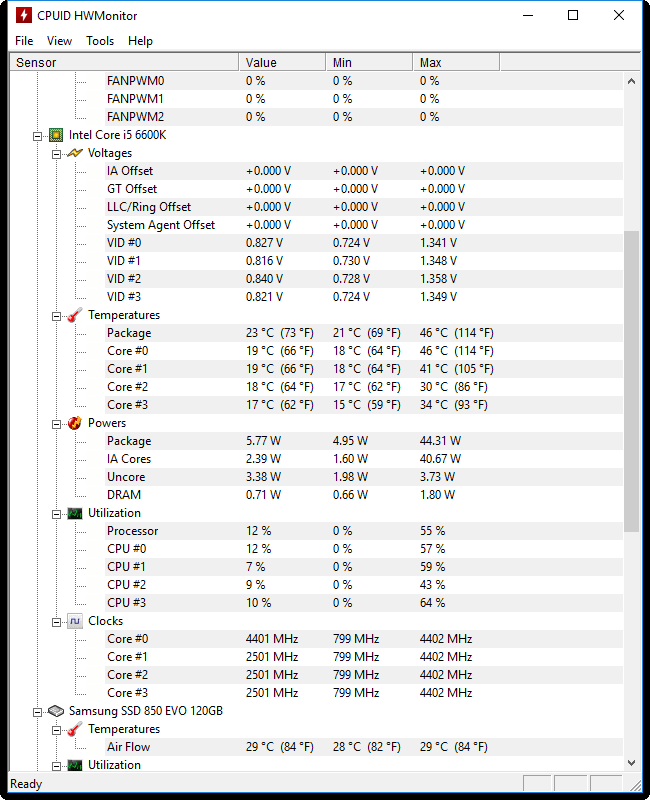This screenshot has height=800, width=650.
Task: Collapse the Samsung SSD 850 EVO node
Action: (x=37, y=712)
